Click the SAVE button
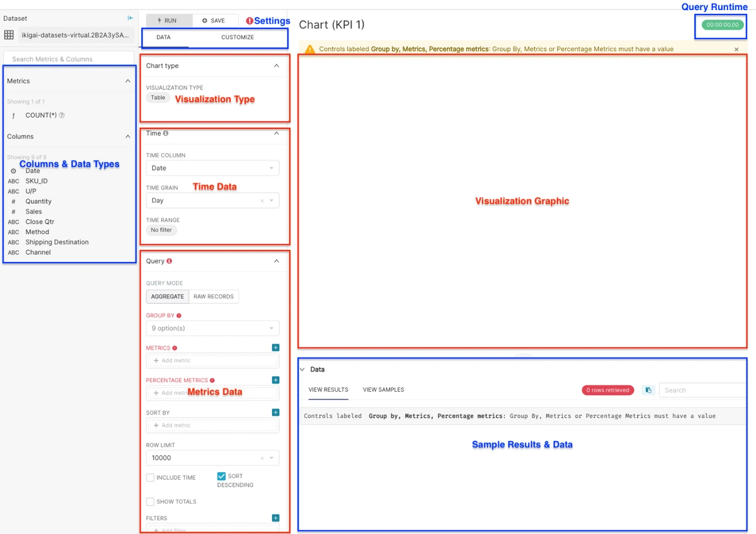The height and width of the screenshot is (534, 756). 215,21
